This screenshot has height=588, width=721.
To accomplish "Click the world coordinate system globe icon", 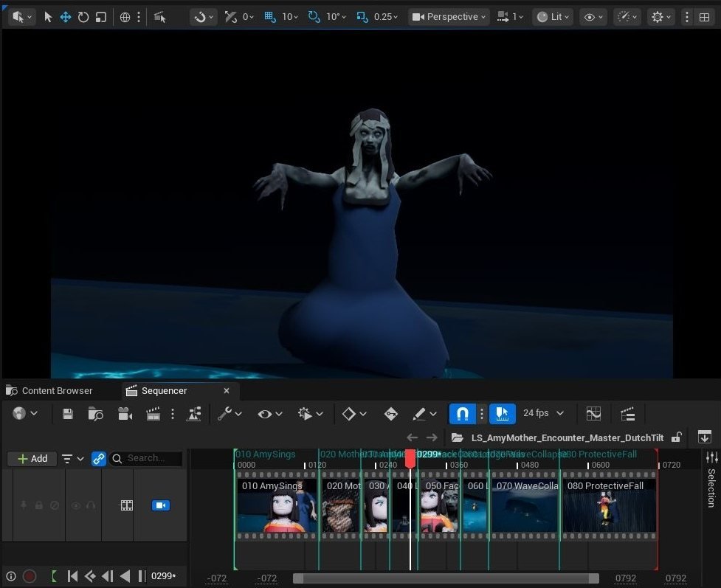I will pos(125,17).
